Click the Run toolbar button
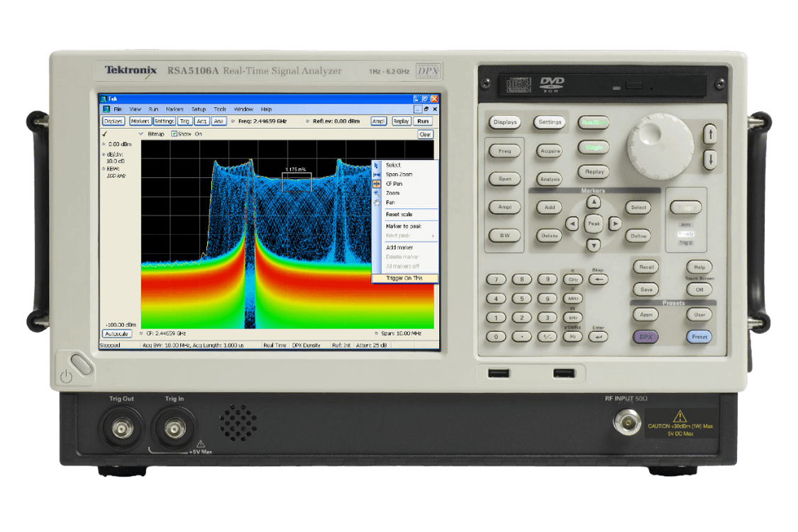The height and width of the screenshot is (532, 798). pos(423,121)
